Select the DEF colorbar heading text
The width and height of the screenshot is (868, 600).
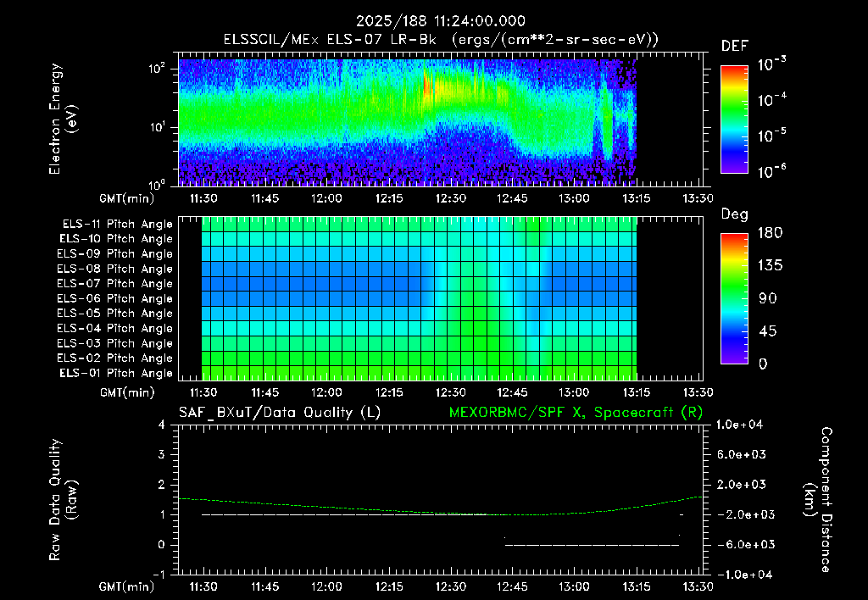pyautogui.click(x=735, y=46)
